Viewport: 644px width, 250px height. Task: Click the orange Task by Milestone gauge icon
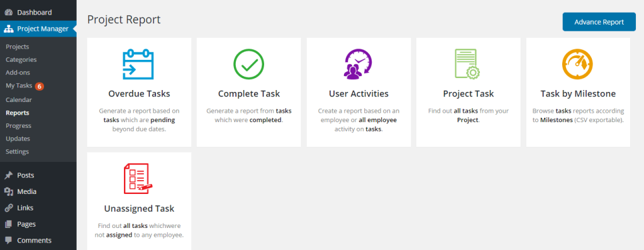tap(577, 64)
